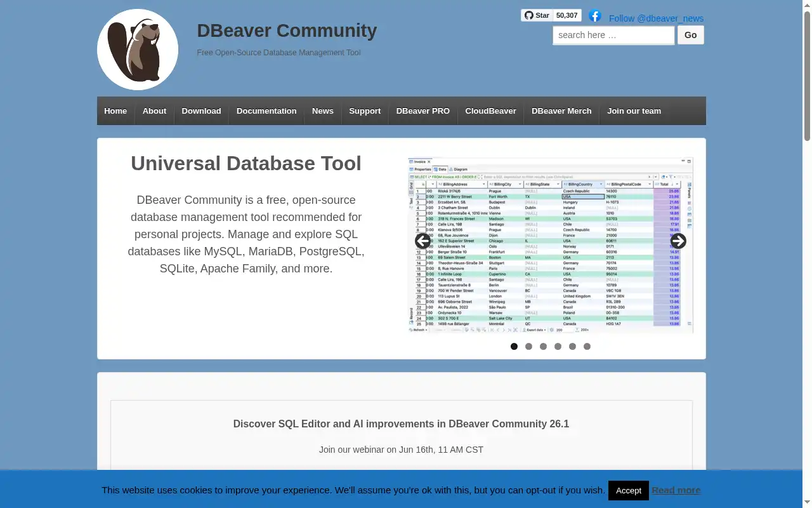This screenshot has height=508, width=812.
Task: Accept the cookies notice
Action: pos(629,490)
